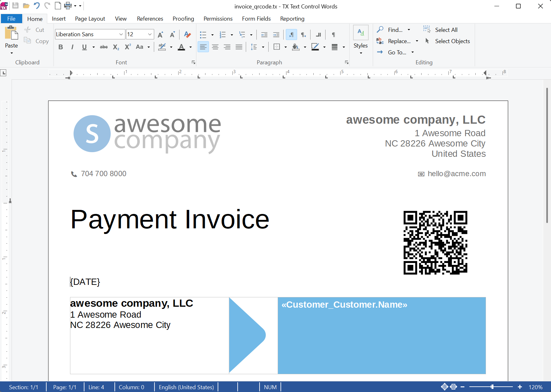Click the Cut button
The height and width of the screenshot is (392, 551).
pyautogui.click(x=34, y=30)
